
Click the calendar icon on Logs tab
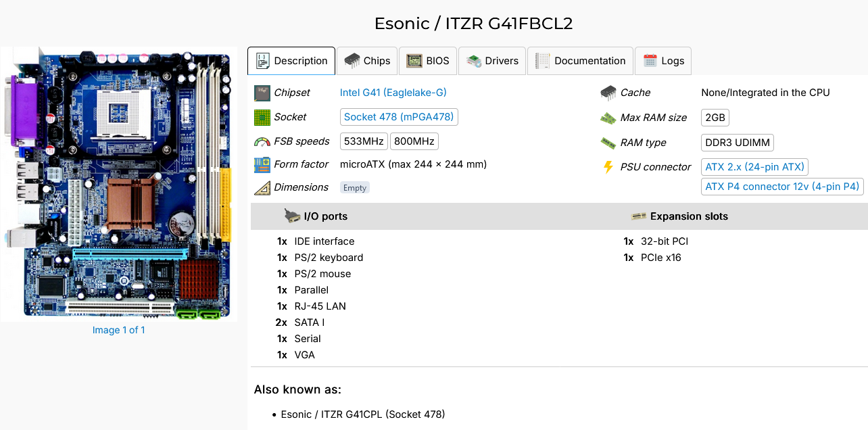[x=650, y=61]
